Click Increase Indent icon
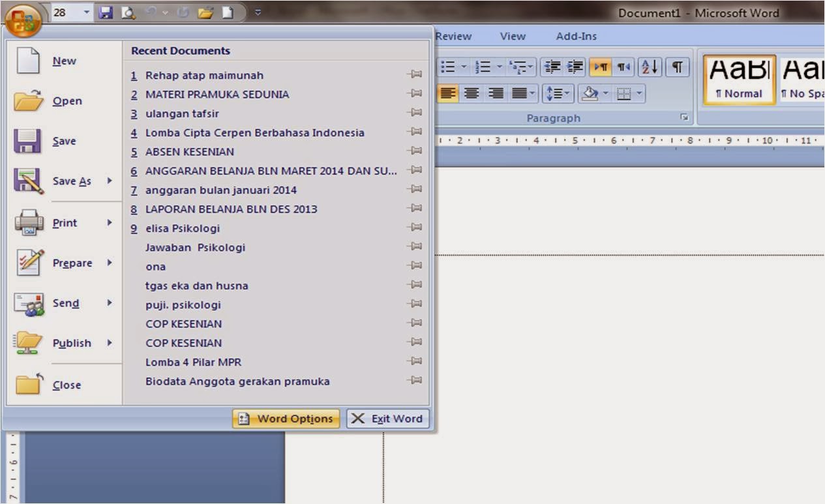Viewport: 825px width, 504px height. pos(575,67)
